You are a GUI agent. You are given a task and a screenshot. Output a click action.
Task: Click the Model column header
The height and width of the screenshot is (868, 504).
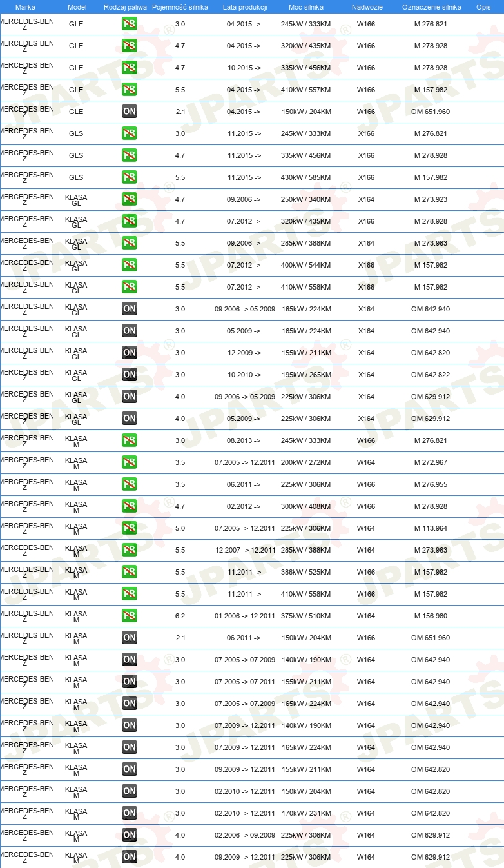click(x=77, y=7)
